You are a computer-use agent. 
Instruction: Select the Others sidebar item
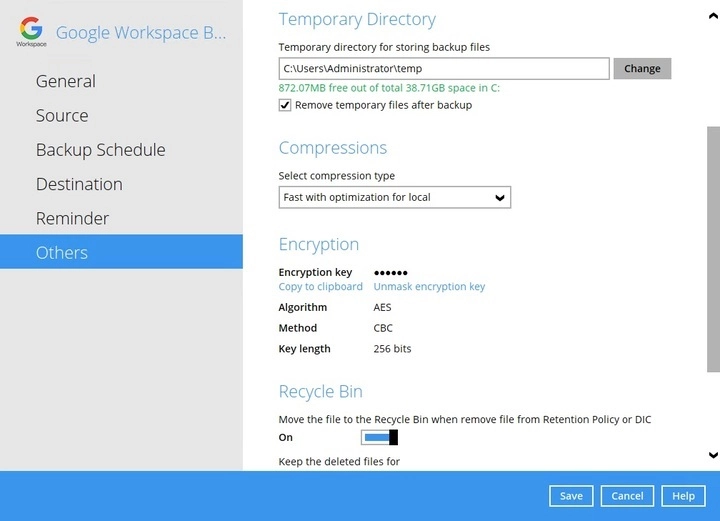(62, 252)
